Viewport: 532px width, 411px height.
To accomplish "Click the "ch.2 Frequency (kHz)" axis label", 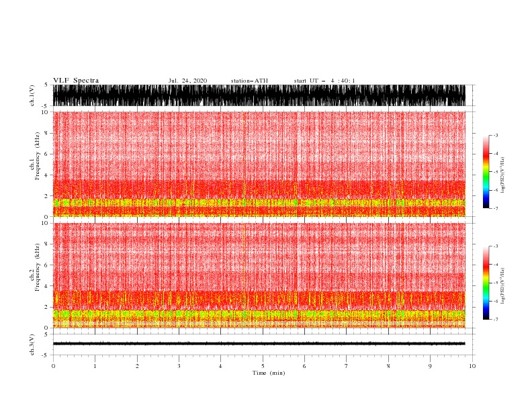I will coord(35,267).
